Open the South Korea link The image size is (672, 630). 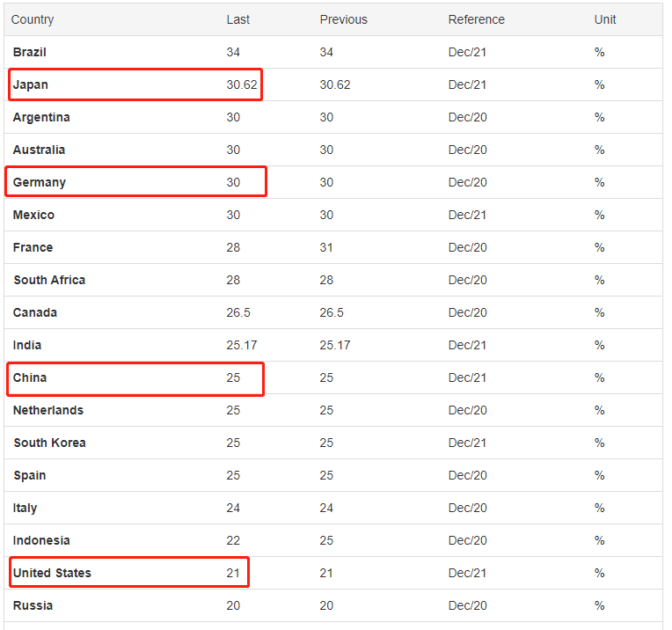(49, 443)
